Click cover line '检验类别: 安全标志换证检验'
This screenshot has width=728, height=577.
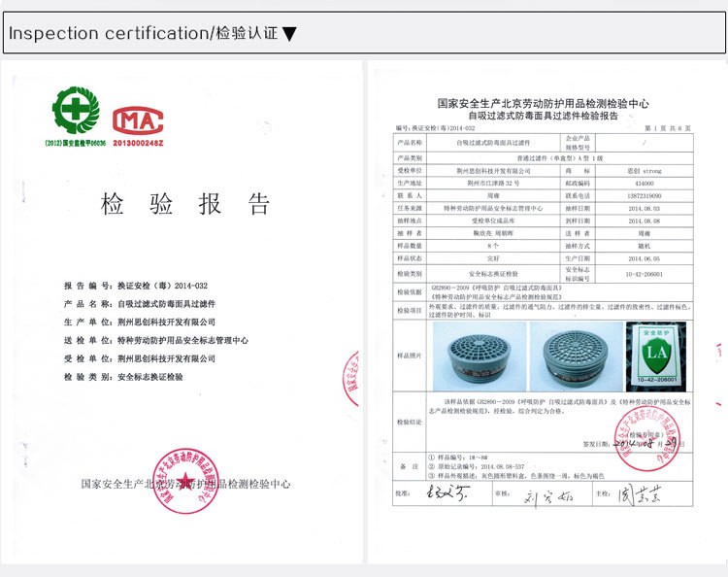click(123, 377)
